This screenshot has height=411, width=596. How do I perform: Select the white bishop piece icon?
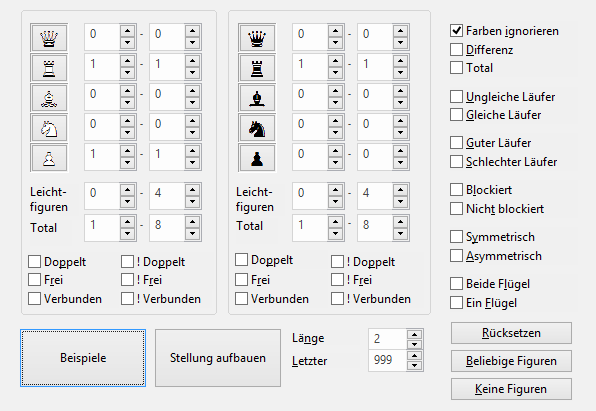tap(49, 98)
